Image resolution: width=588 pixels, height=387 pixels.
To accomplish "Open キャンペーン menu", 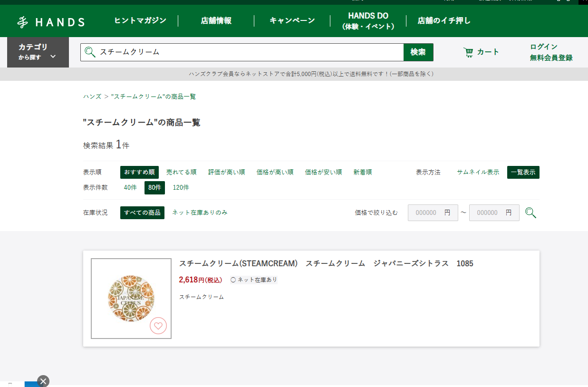I will (x=292, y=20).
